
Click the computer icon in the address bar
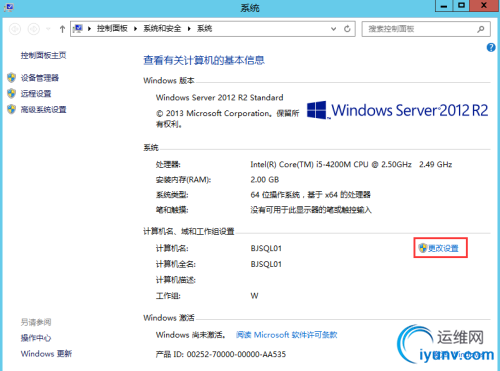78,29
